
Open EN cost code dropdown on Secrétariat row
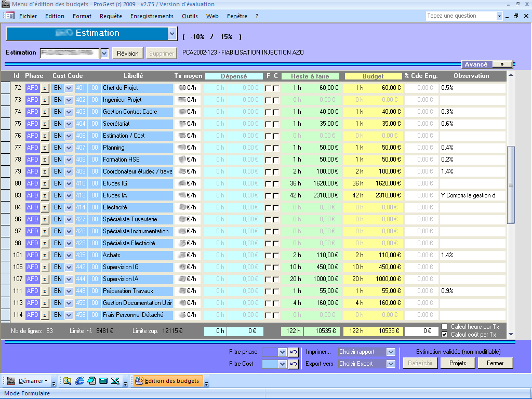pyautogui.click(x=69, y=124)
